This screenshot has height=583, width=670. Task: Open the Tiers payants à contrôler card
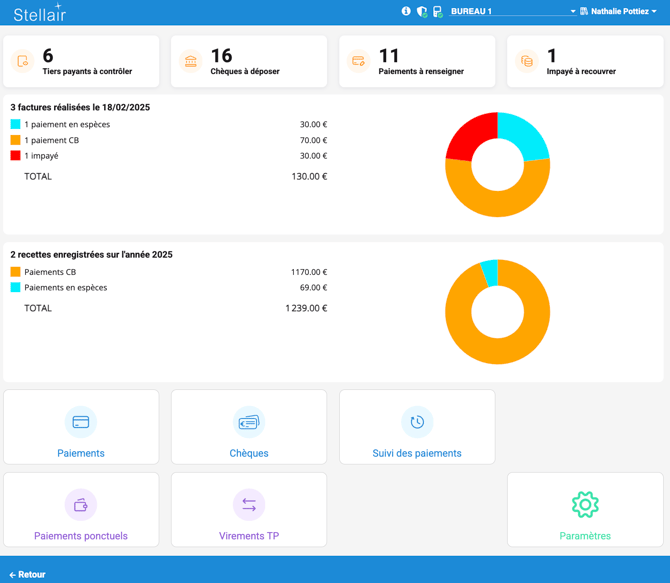(81, 62)
